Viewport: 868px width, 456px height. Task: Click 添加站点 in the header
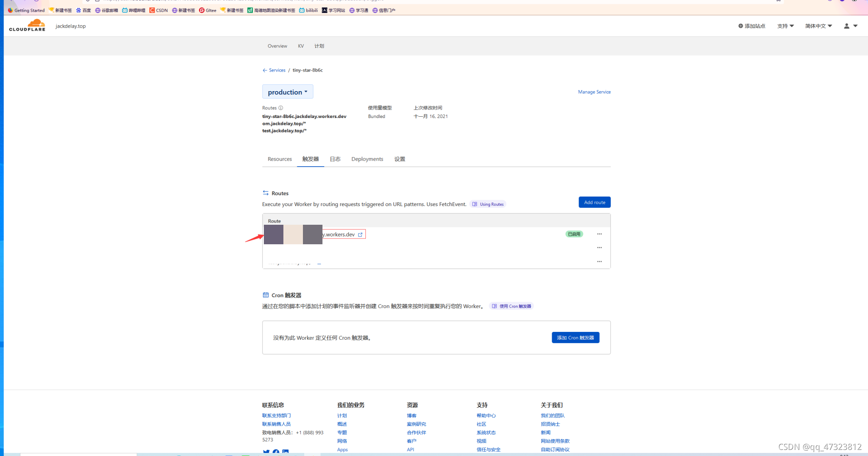752,26
